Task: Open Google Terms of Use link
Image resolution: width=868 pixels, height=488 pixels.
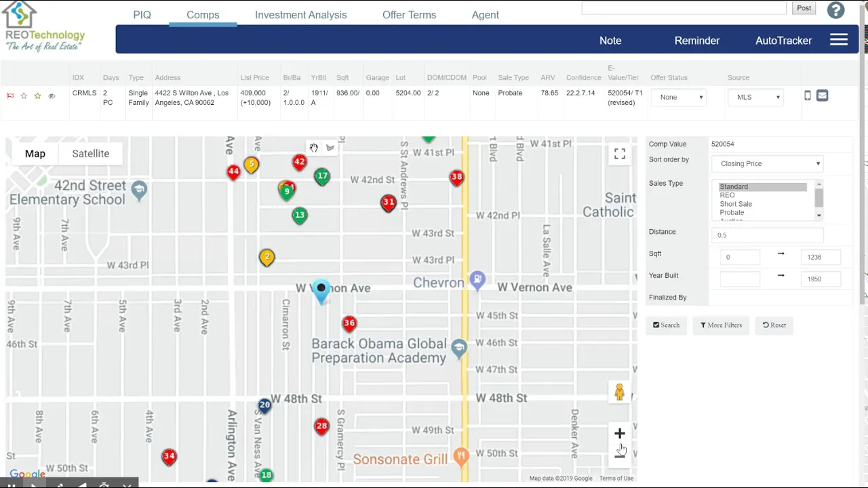Action: pyautogui.click(x=616, y=479)
